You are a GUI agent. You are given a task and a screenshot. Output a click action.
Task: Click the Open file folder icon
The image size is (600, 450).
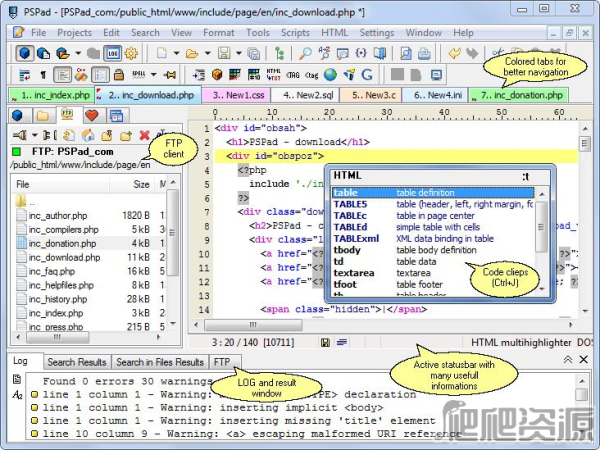[192, 53]
